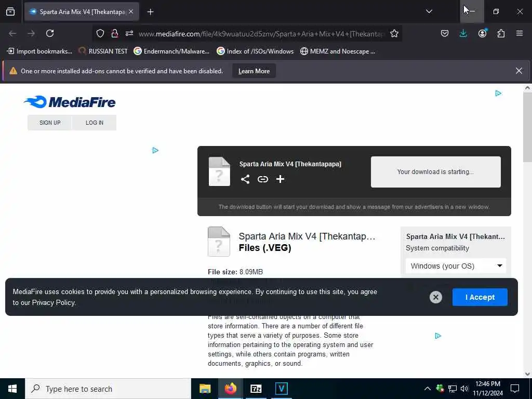Open Firefox recent browsing view icon
Viewport: 532px width, 399px height.
coord(10,11)
